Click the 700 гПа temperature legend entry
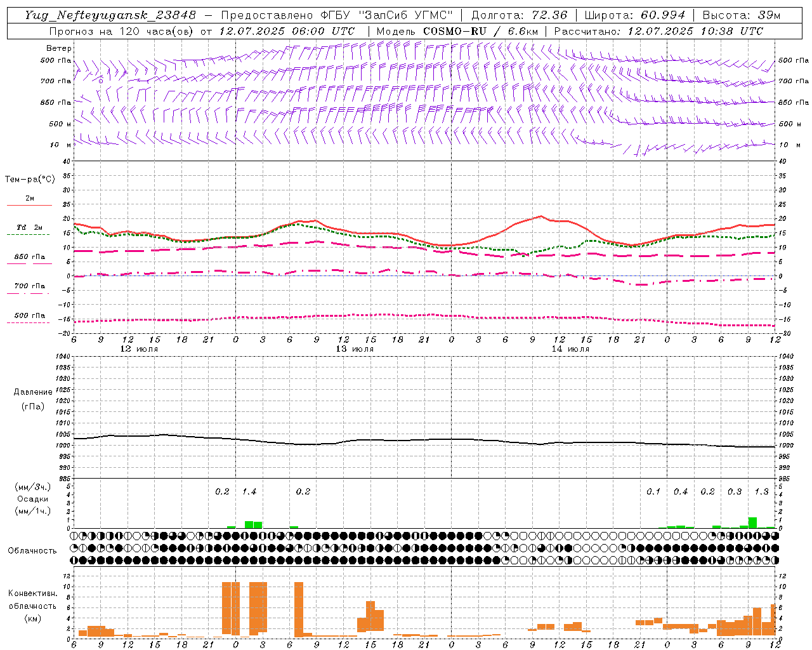This screenshot has width=812, height=650. (x=29, y=286)
